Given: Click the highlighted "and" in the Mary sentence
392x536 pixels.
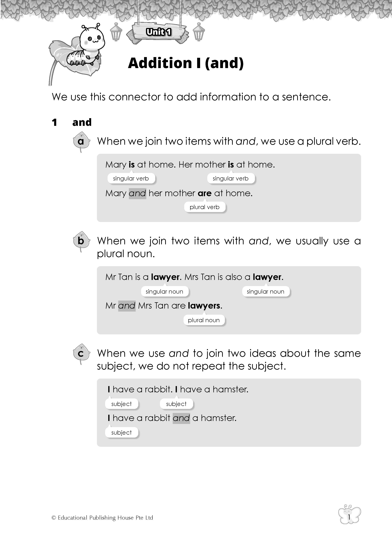Looking at the screenshot, I should 137,193.
